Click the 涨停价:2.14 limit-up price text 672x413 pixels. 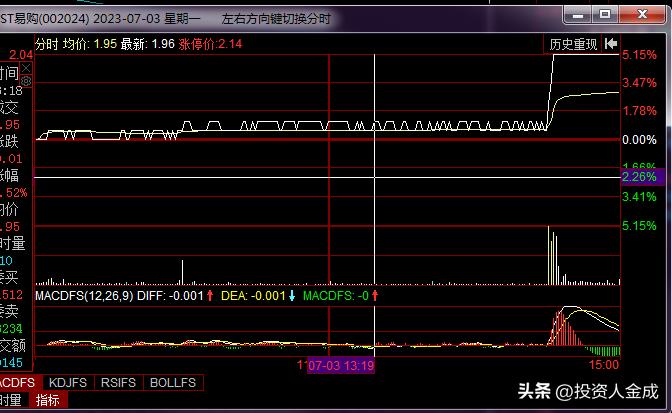point(210,44)
